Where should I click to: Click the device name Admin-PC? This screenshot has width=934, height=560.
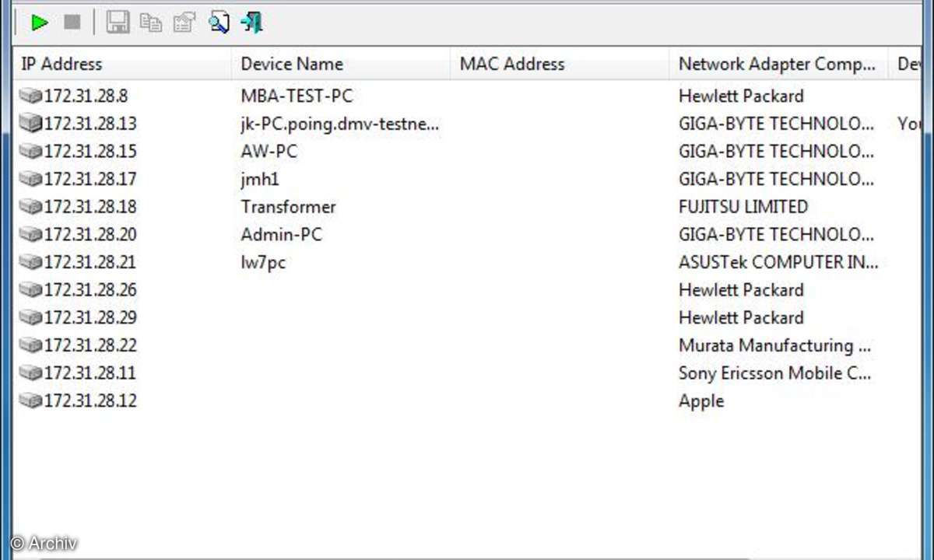(282, 234)
